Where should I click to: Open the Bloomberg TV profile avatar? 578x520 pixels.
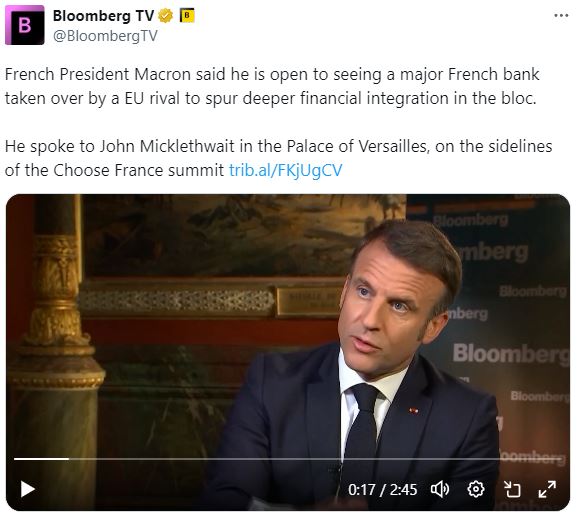coord(25,25)
